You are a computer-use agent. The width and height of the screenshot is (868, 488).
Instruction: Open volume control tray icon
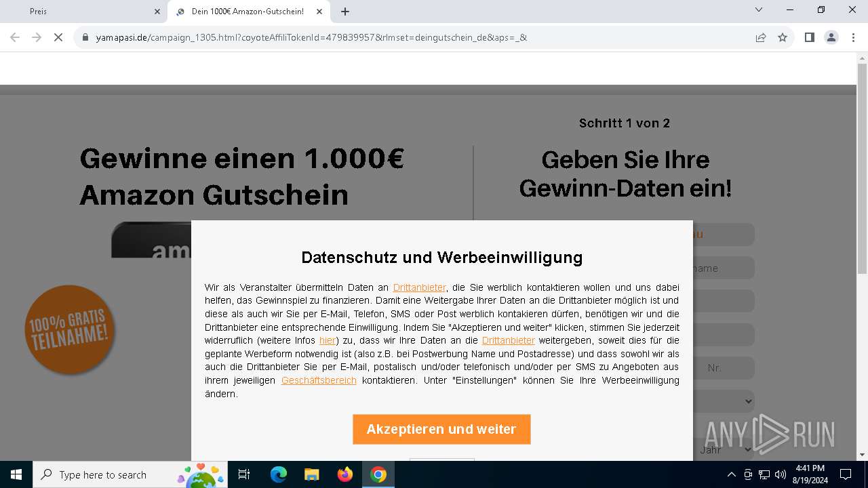coord(781,474)
